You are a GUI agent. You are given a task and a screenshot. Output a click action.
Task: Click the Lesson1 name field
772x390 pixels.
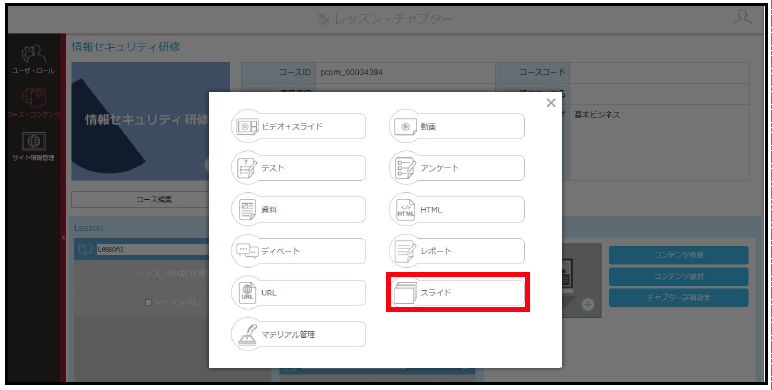pyautogui.click(x=152, y=249)
